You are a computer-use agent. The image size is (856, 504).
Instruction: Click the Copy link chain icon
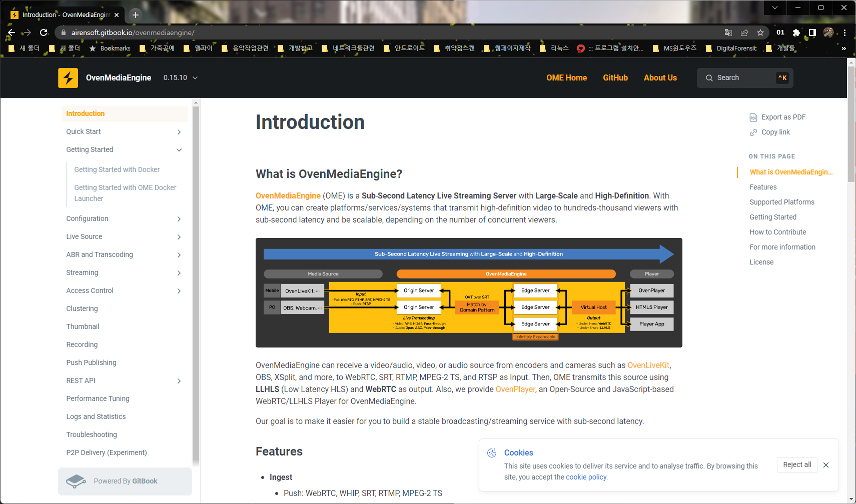753,132
